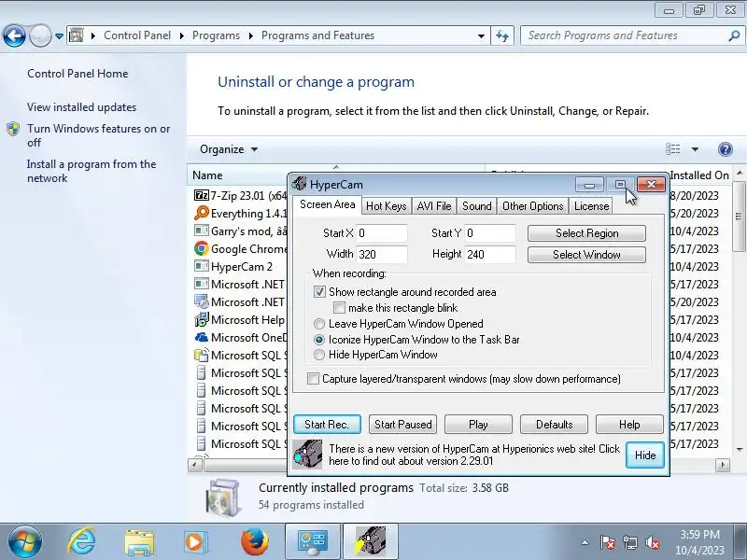The width and height of the screenshot is (747, 560).
Task: Click View installed updates link
Action: click(x=81, y=107)
